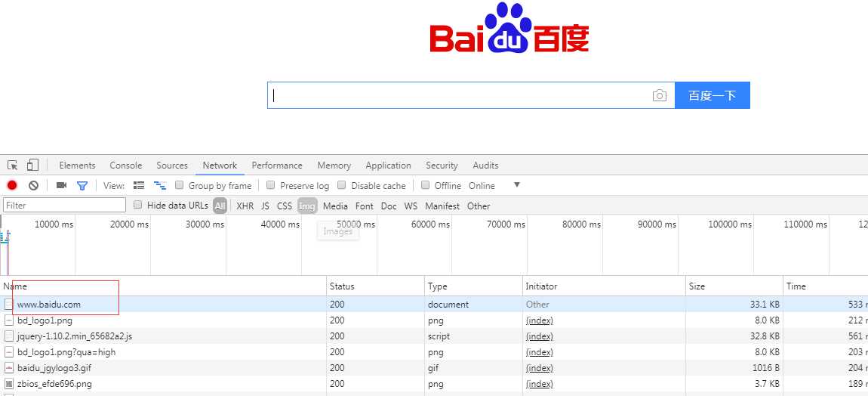Image resolution: width=868 pixels, height=396 pixels.
Task: Click the file icon of zbios_efde696.png row
Action: (9, 384)
